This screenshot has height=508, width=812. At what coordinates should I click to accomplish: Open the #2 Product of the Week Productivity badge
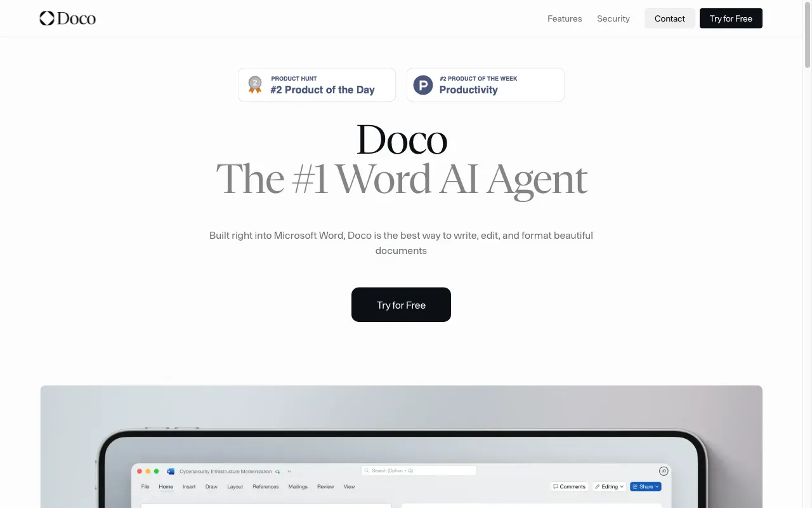485,84
